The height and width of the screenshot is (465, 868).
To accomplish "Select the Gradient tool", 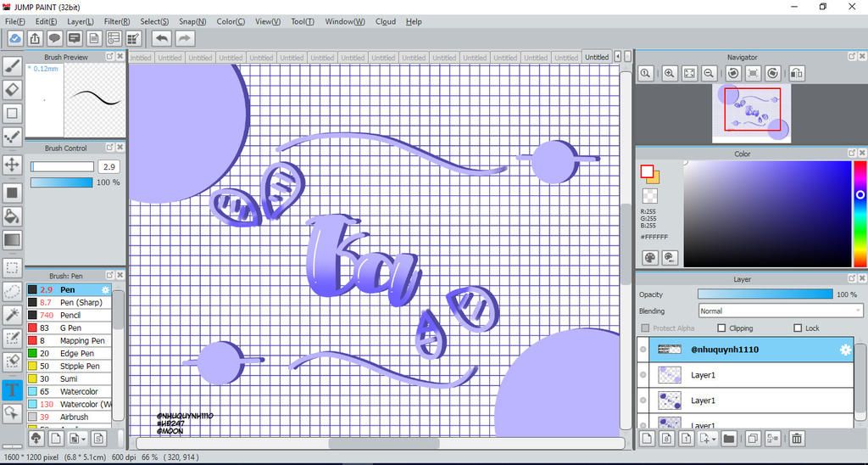I will [12, 240].
